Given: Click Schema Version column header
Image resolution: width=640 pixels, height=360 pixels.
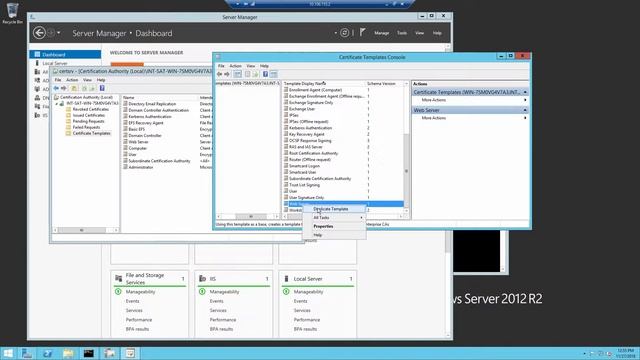Looking at the screenshot, I should coord(384,83).
